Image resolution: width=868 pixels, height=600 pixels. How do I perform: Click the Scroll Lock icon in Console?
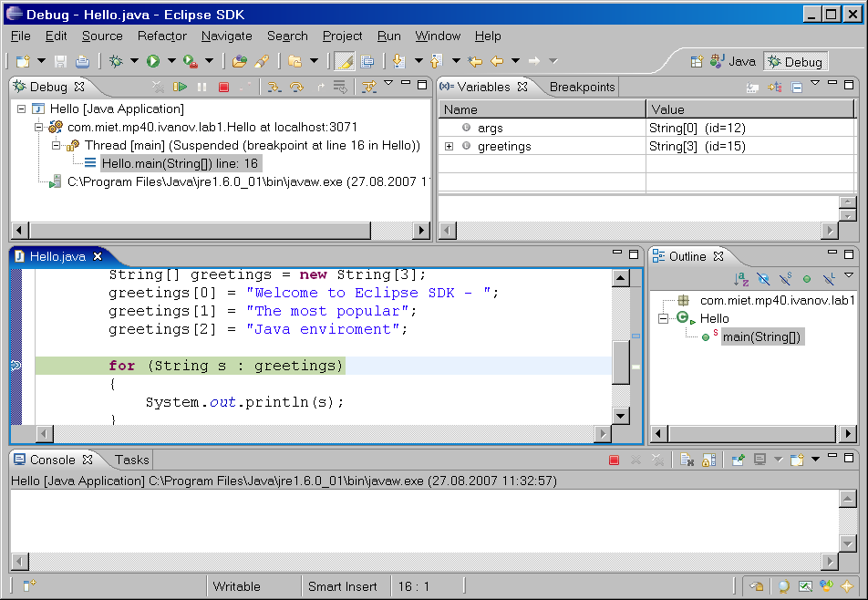click(708, 460)
